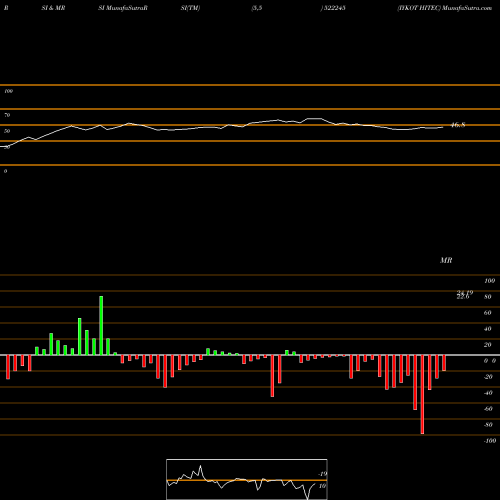Click the MR axis label -60
The height and width of the screenshot is (500, 500).
pos(488,409)
